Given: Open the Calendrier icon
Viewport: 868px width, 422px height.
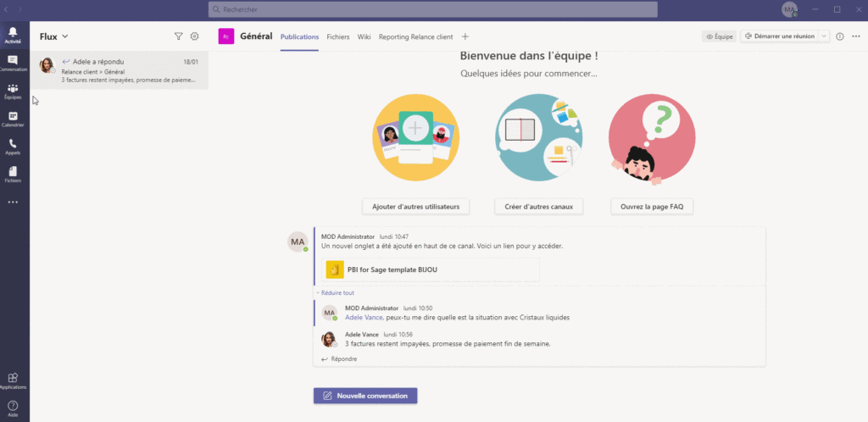Looking at the screenshot, I should (14, 119).
